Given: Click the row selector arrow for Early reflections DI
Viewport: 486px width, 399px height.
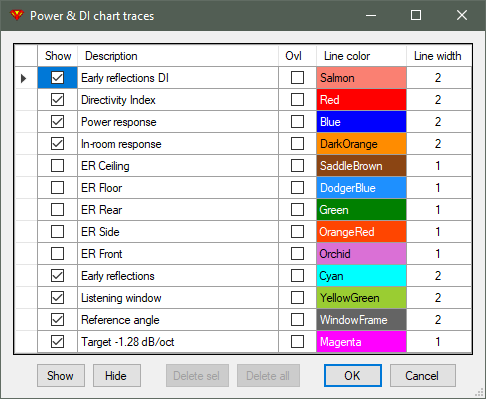Looking at the screenshot, I should click(x=23, y=78).
